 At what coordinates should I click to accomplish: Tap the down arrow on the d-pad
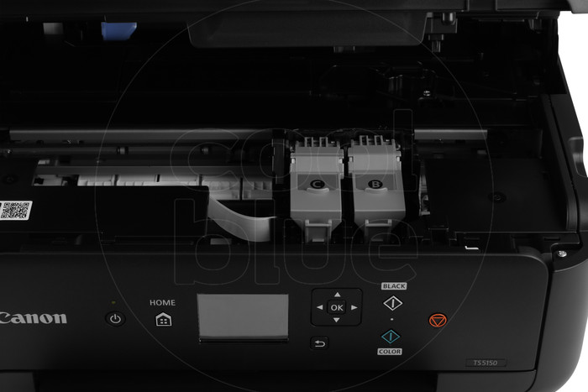click(x=336, y=320)
